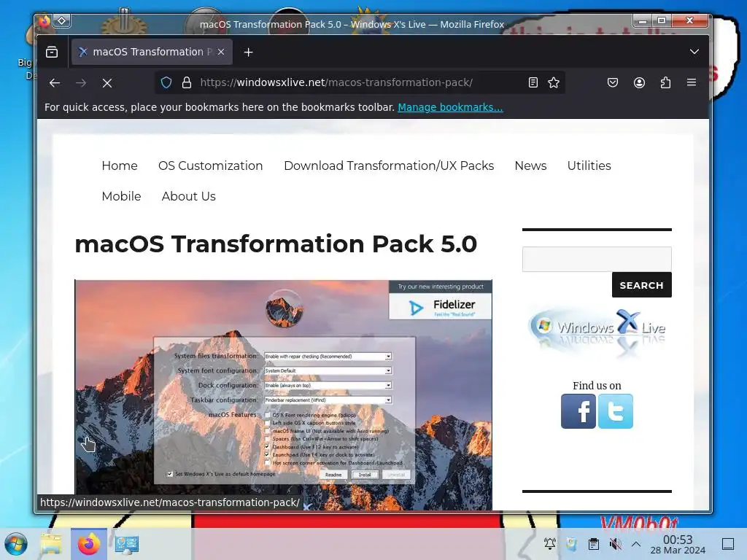Open notifications bell in system tray
The image size is (747, 560).
550,544
